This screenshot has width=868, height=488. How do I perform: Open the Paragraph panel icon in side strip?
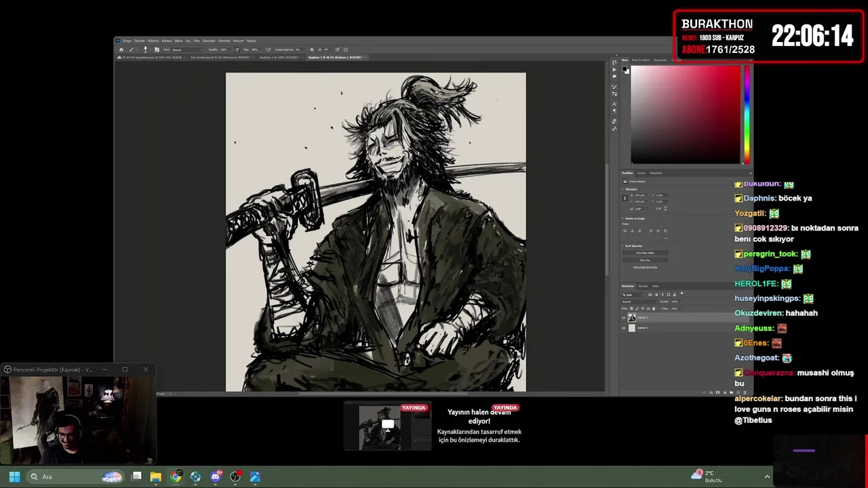(614, 111)
